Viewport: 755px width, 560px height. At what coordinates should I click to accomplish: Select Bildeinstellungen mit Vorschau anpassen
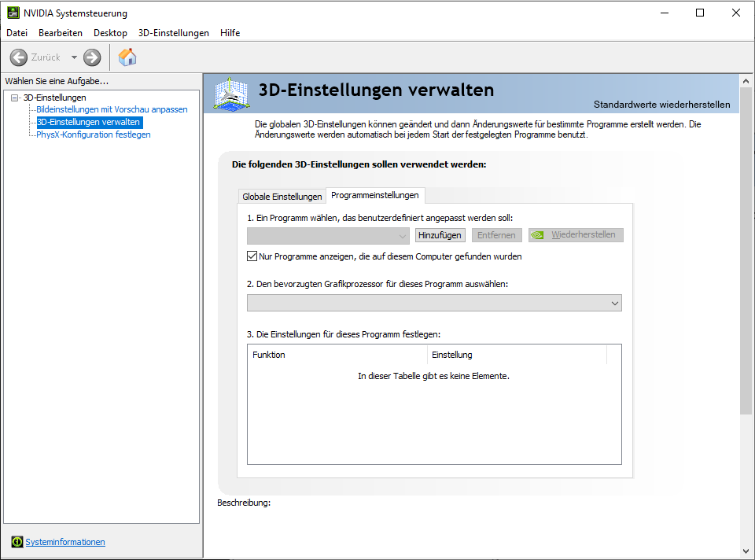tap(112, 109)
